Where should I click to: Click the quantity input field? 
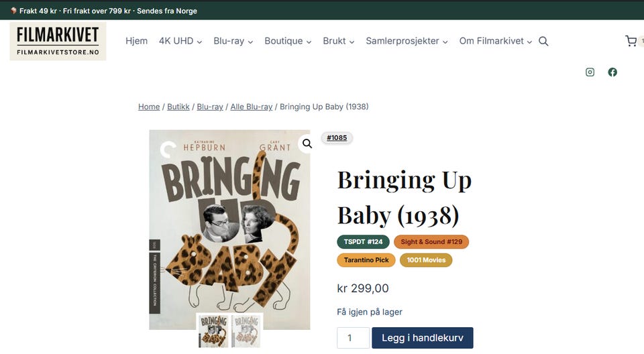click(353, 338)
